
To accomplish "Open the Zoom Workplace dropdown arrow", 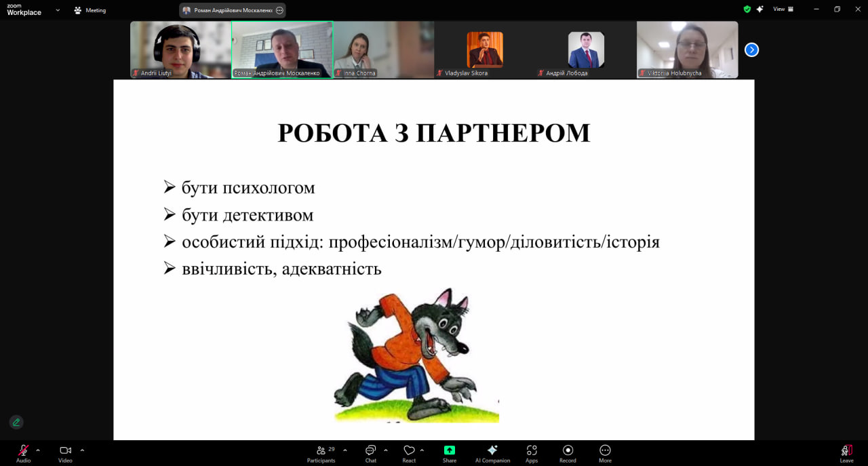I will 58,10.
